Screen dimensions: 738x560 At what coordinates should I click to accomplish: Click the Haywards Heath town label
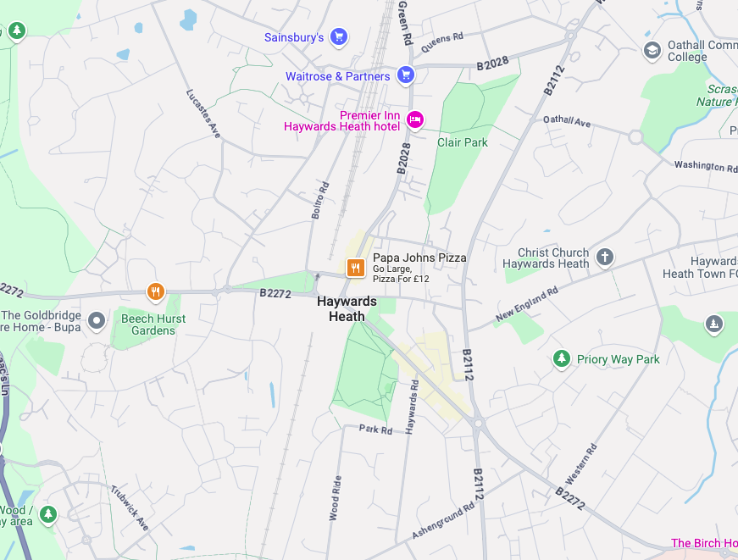tap(347, 308)
